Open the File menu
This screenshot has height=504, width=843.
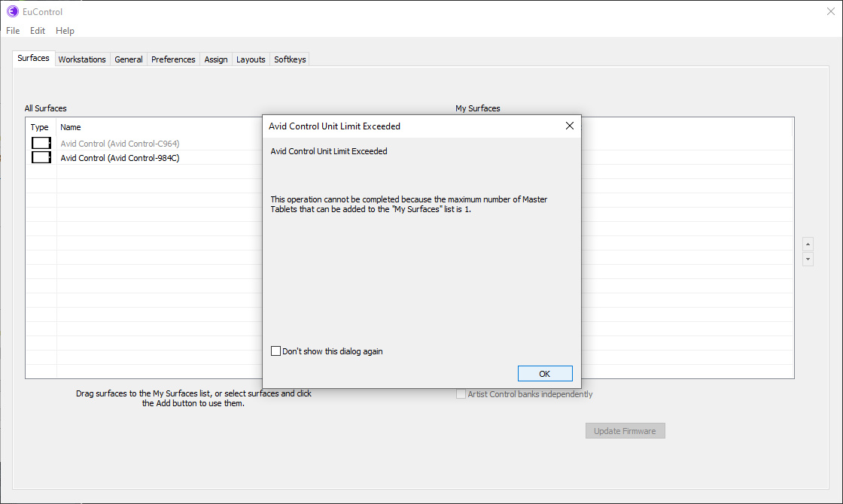click(13, 31)
